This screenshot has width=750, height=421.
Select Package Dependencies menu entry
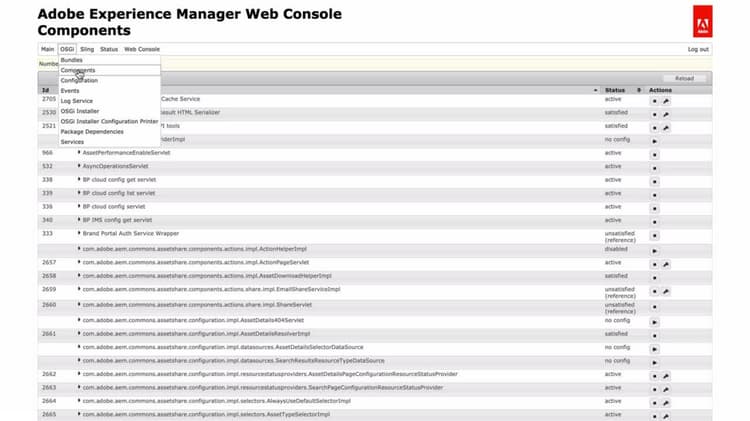[x=110, y=132]
